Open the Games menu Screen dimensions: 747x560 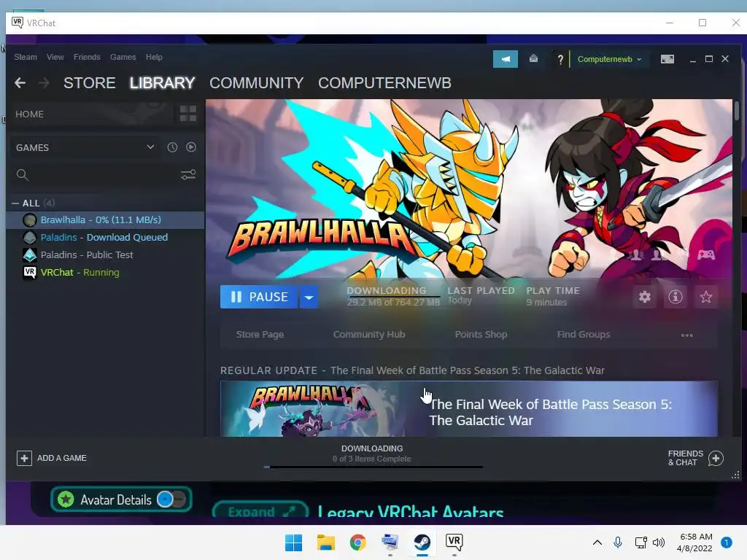123,57
